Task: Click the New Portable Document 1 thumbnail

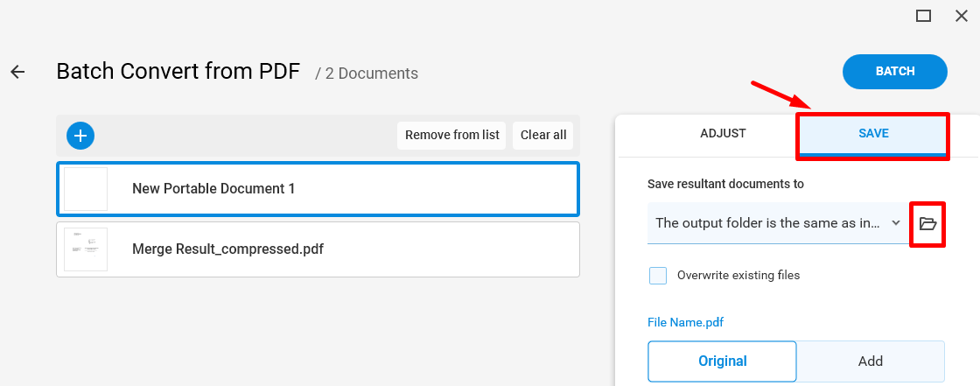Action: 86,189
